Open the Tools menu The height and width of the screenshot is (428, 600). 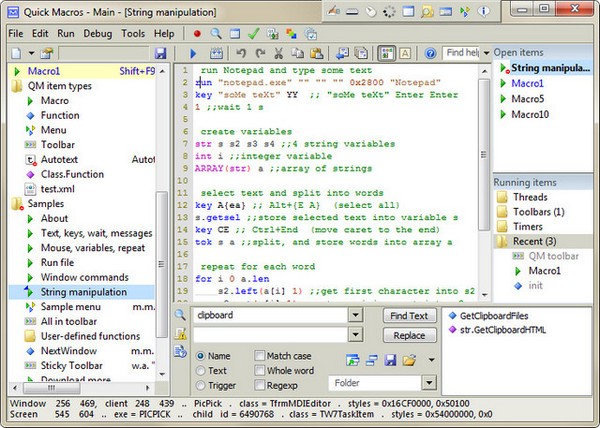pyautogui.click(x=133, y=33)
